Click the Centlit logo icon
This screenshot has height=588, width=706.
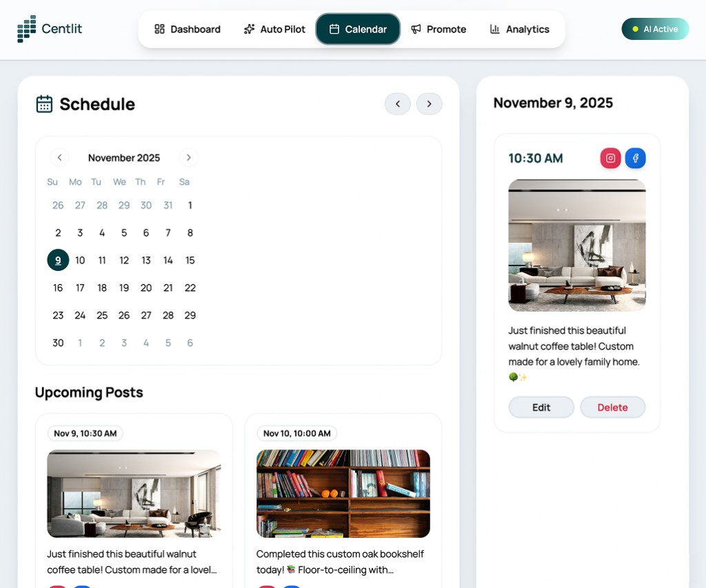coord(27,29)
